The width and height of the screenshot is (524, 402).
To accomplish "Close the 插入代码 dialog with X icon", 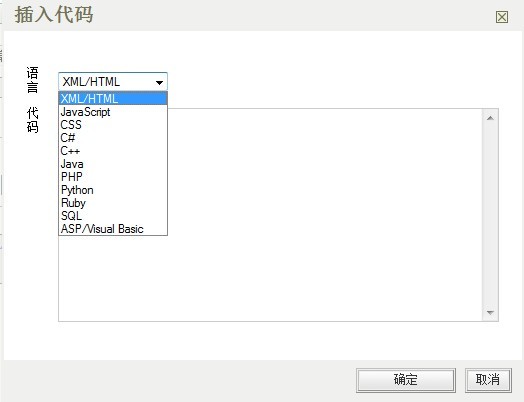I will pos(502,17).
